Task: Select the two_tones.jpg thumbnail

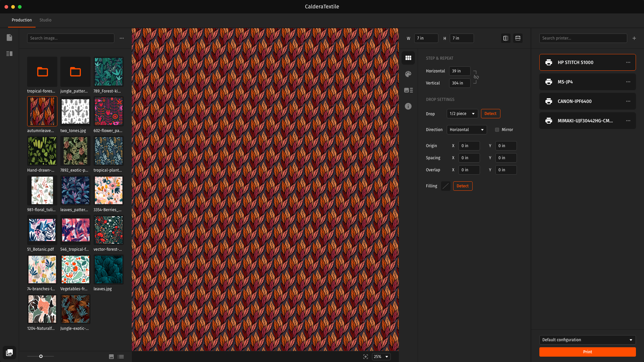Action: 75,111
